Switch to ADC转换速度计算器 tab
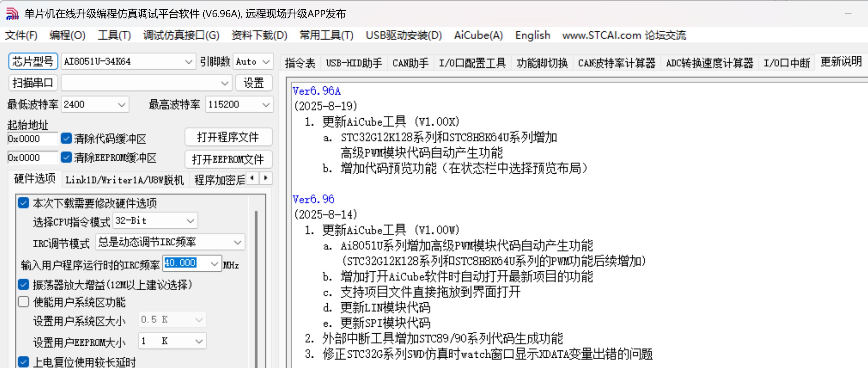The image size is (868, 368). 709,63
